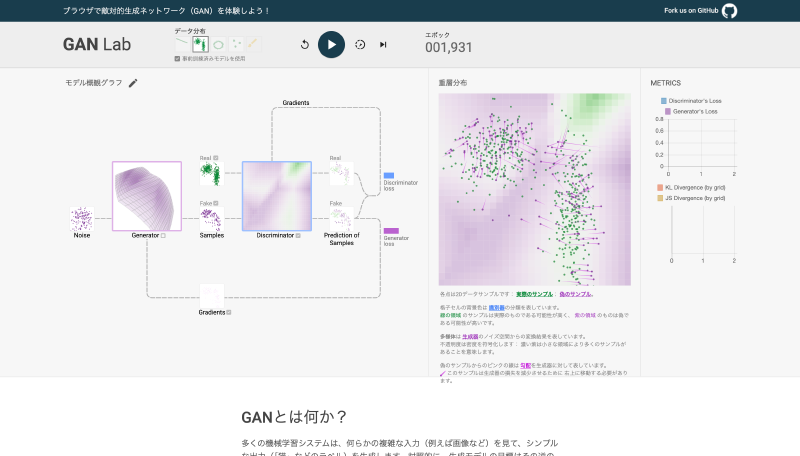800x456 pixels.
Task: Toggle the pretrained model checkbox
Action: pos(178,59)
